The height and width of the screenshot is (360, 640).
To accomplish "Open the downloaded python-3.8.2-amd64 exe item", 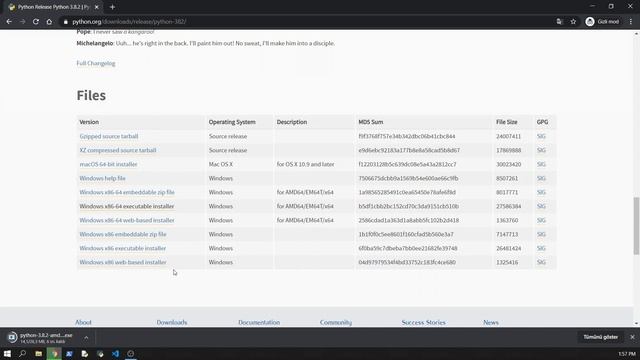I will pyautogui.click(x=46, y=338).
